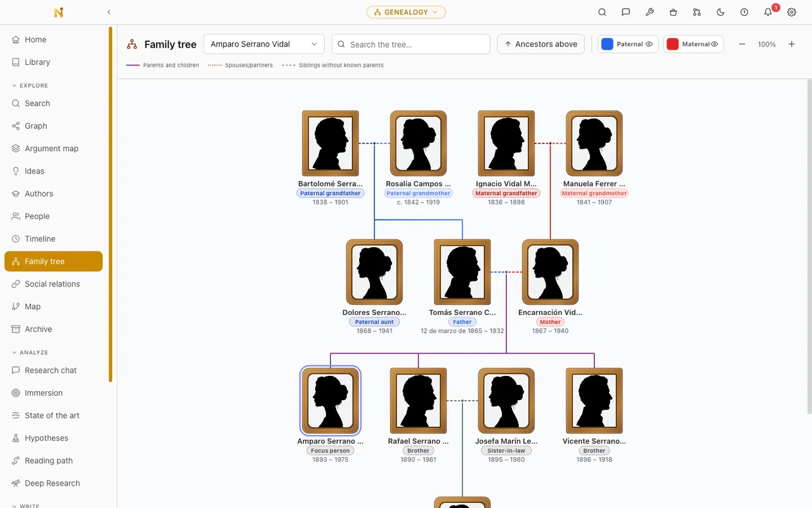Open the chat bubble icon in top bar
The width and height of the screenshot is (812, 508).
625,12
